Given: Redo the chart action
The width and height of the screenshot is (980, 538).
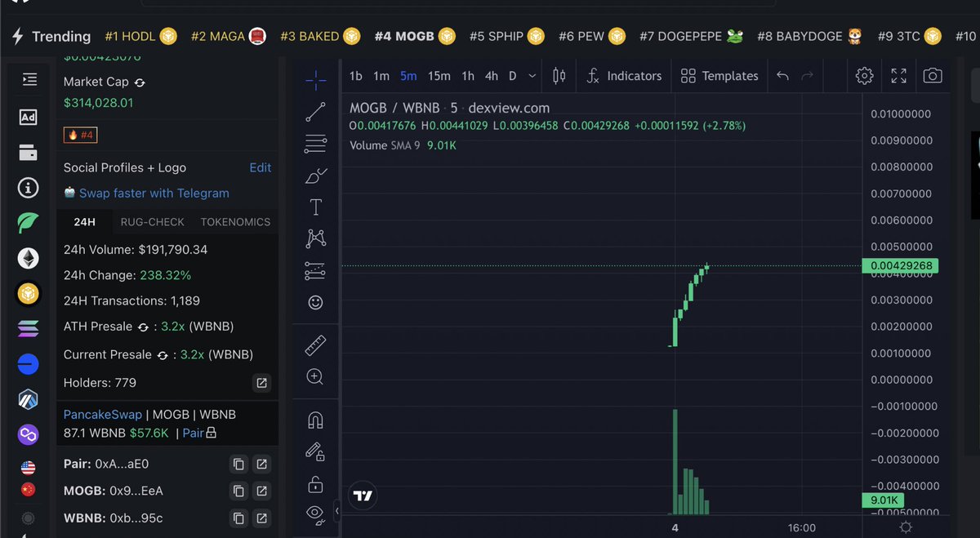Looking at the screenshot, I should (808, 76).
